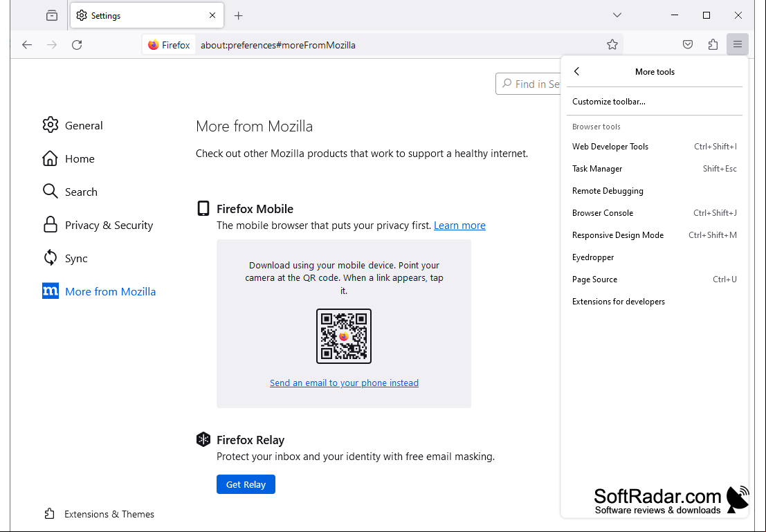Click the Mozilla 'm' logo icon
Screen dimensions: 766x532
(x=51, y=291)
